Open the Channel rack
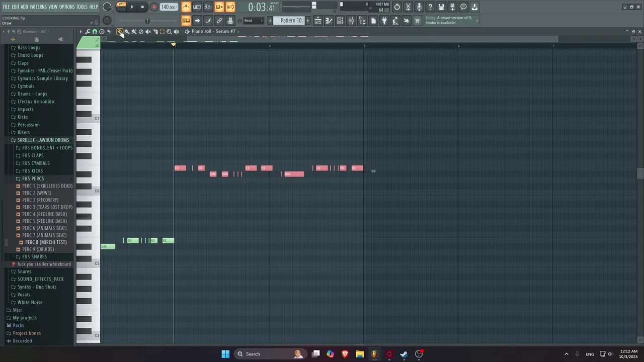 coord(340,21)
